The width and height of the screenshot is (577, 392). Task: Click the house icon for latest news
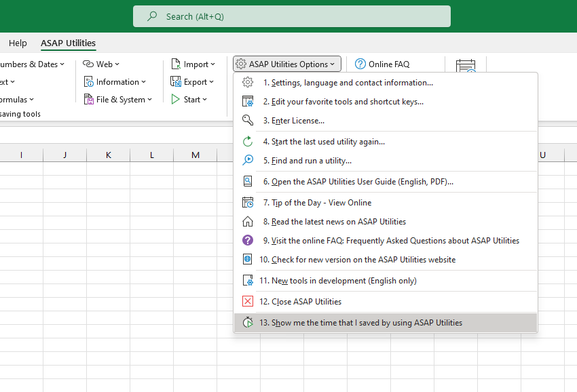click(248, 221)
